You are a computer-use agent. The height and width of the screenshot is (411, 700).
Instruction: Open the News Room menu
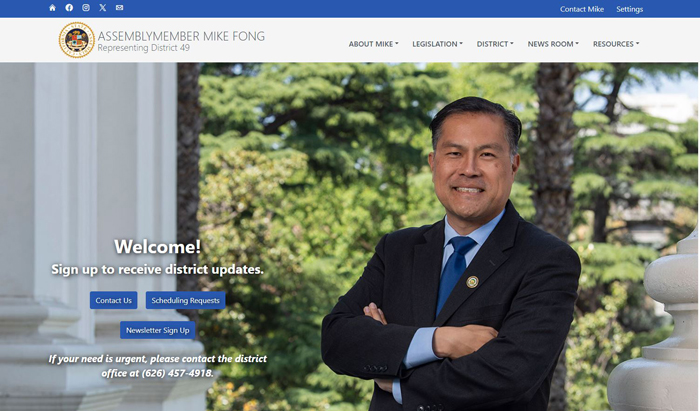tap(553, 44)
